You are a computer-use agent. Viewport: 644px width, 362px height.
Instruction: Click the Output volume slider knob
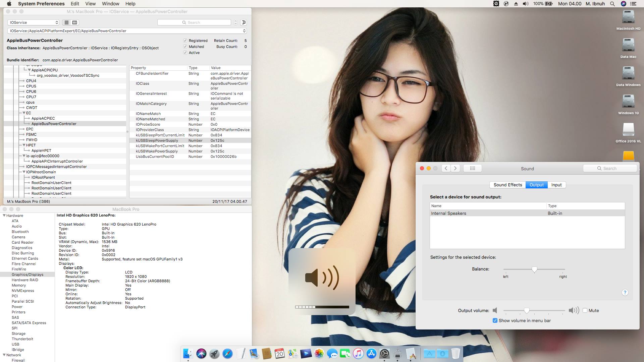pos(527,311)
